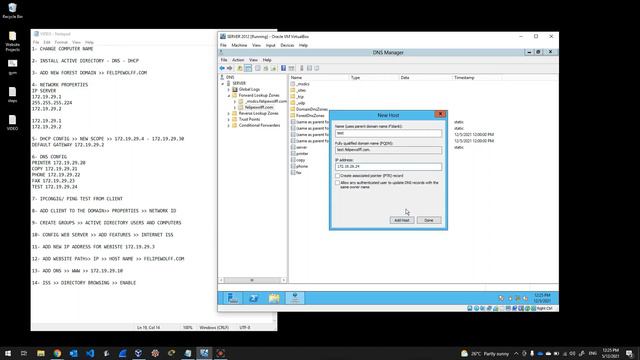
Task: Open the DNS Manager Action menu
Action: coord(238,60)
